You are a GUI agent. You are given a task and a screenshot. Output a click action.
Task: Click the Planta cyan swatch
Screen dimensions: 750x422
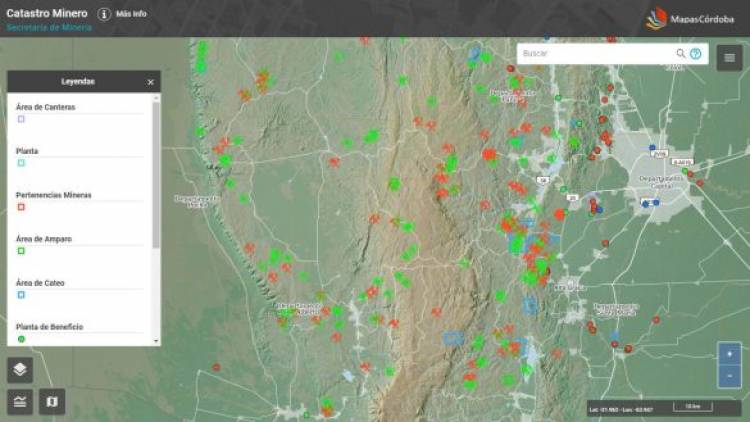click(21, 163)
